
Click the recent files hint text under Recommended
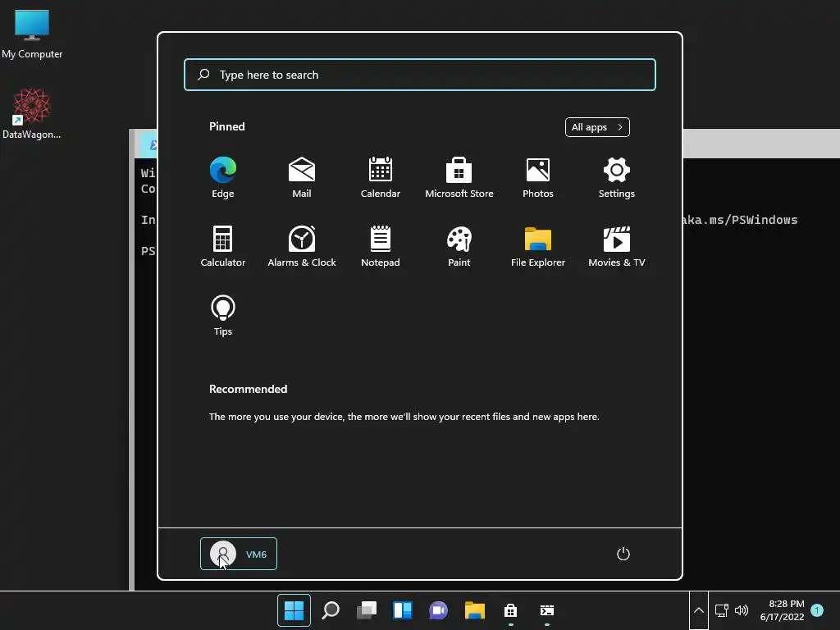click(404, 416)
